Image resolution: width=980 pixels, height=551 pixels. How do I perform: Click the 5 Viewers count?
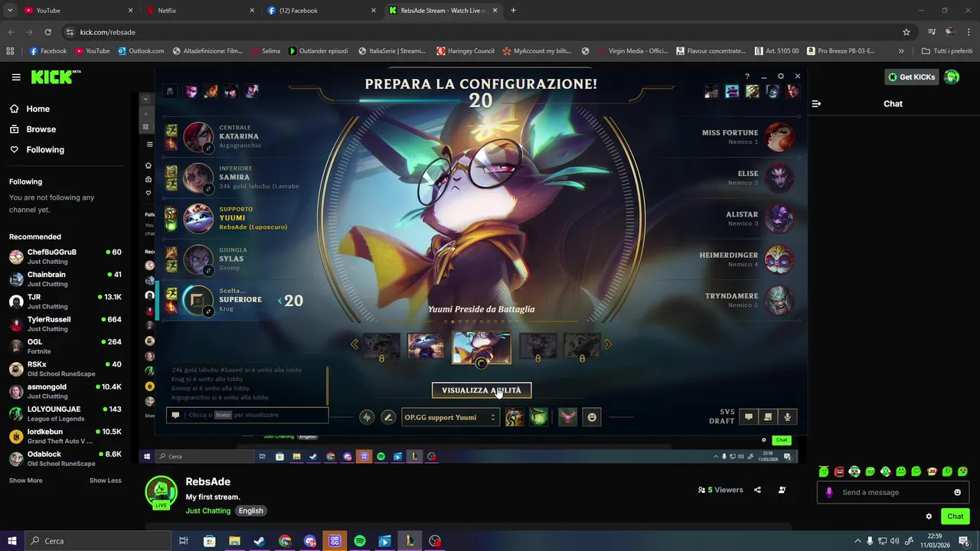coord(720,490)
